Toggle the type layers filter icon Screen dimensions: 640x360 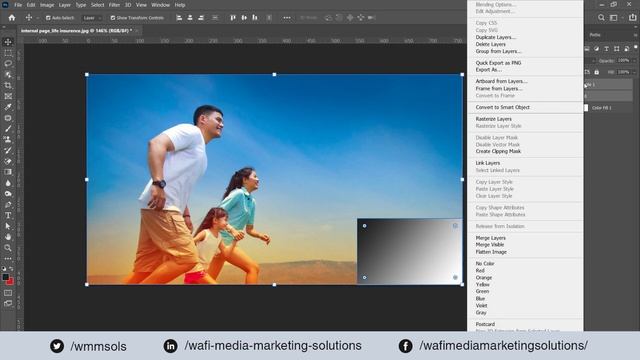pos(607,49)
